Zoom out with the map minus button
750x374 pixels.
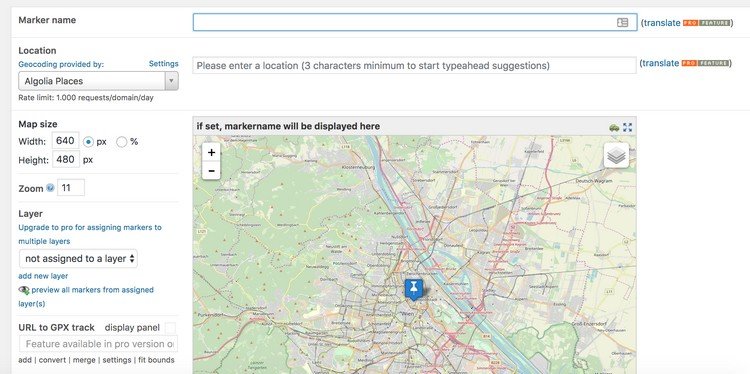[x=211, y=170]
